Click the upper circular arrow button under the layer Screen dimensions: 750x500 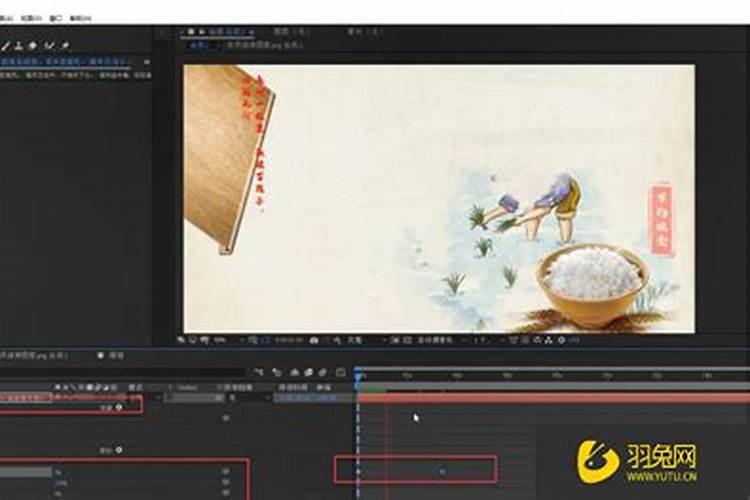pos(119,407)
